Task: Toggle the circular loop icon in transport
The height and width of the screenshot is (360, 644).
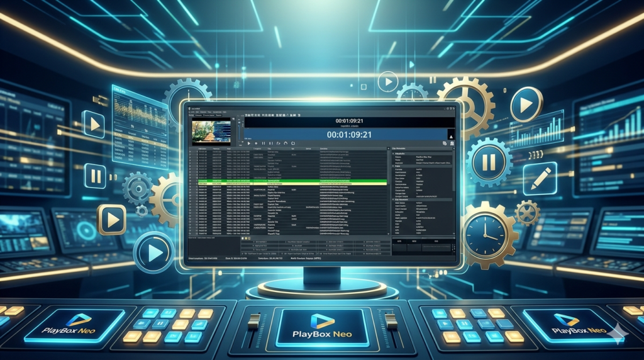Action: 293,143
